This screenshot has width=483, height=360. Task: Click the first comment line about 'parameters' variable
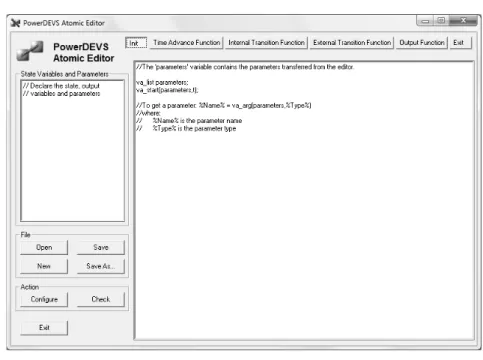point(245,67)
